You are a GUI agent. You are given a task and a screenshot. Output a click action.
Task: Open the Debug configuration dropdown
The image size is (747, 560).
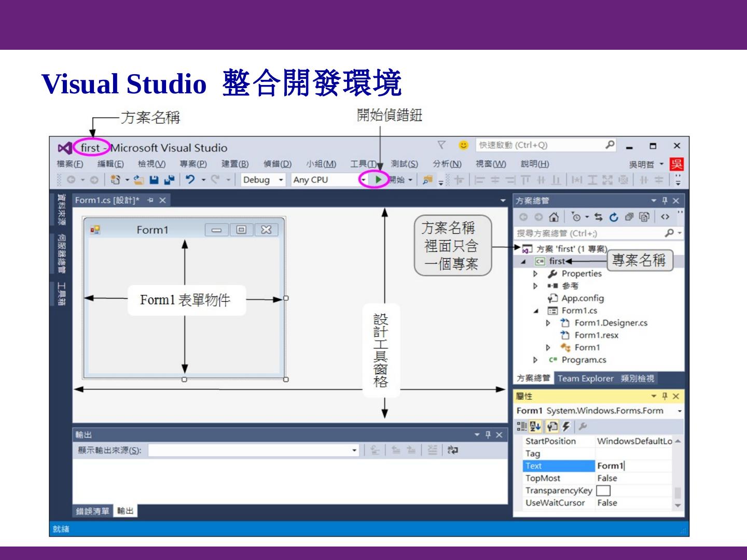[264, 180]
